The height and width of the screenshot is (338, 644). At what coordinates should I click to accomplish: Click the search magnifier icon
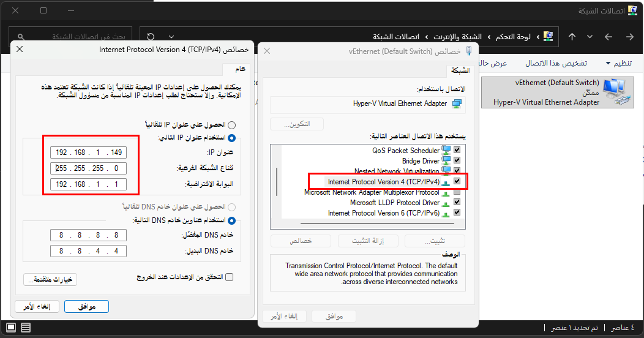[x=21, y=37]
